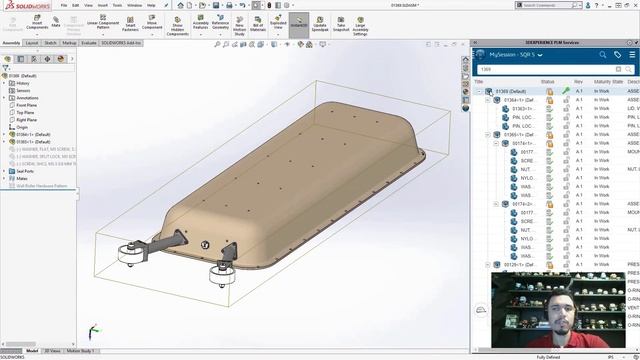Open Assembly Features tool
Image resolution: width=640 pixels, height=360 pixels.
200,22
